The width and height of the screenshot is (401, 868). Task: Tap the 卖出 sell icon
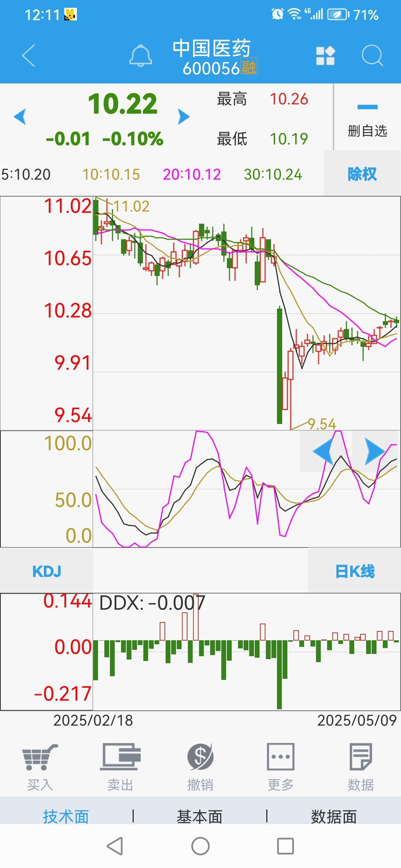(x=120, y=757)
